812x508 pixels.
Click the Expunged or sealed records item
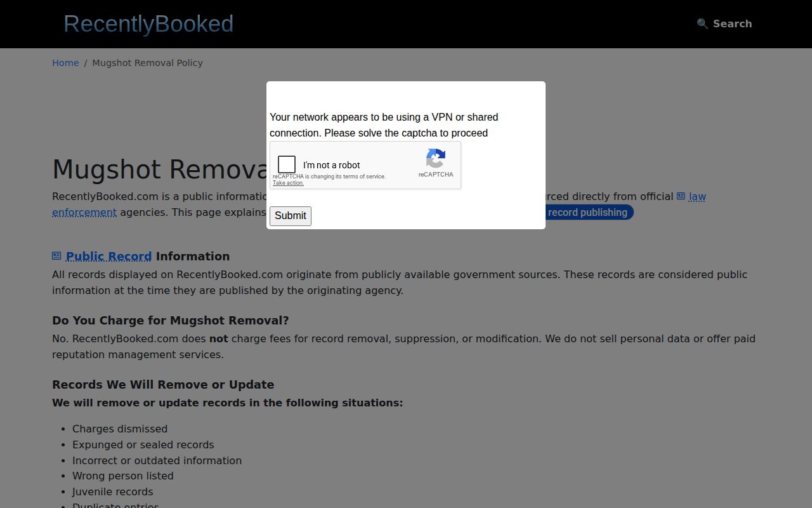pos(143,445)
